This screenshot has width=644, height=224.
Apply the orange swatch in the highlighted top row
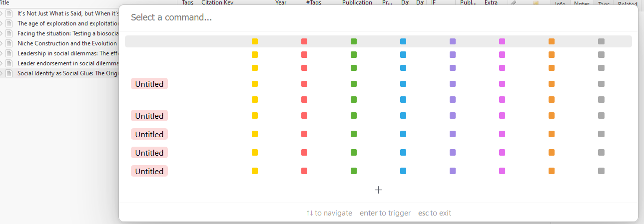coord(552,41)
